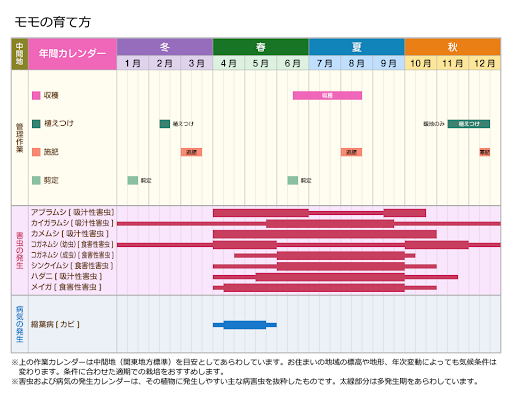Click the アブラムシ [吸汁性害虫] row label

click(x=72, y=212)
